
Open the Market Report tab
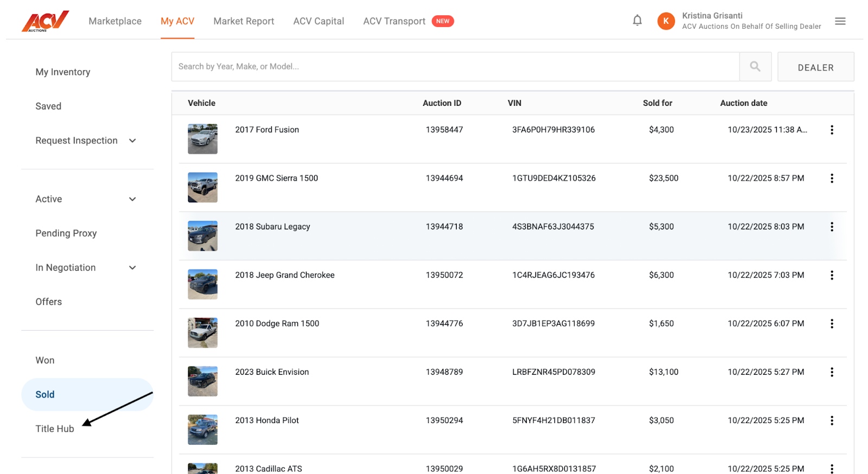point(244,21)
